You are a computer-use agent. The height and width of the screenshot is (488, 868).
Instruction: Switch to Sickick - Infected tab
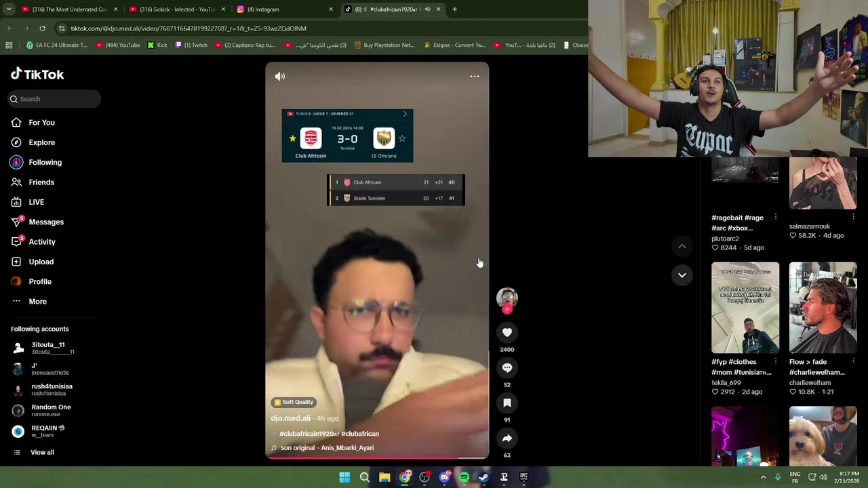tap(176, 9)
